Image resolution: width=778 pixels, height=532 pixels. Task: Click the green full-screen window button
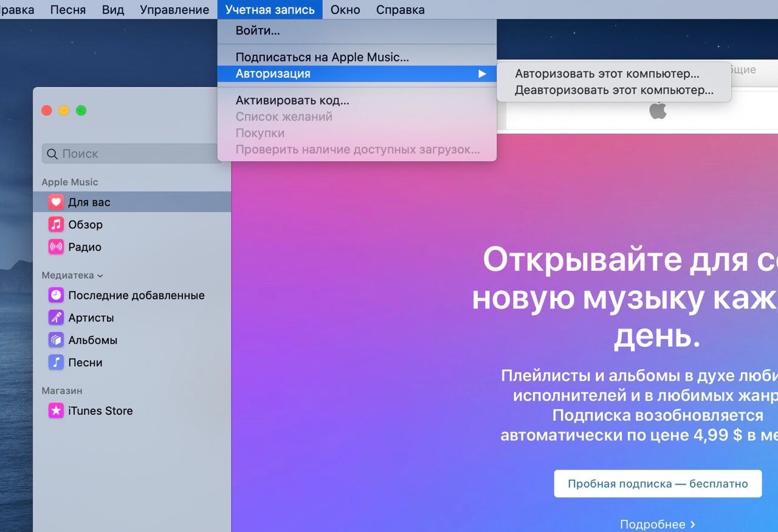click(81, 111)
